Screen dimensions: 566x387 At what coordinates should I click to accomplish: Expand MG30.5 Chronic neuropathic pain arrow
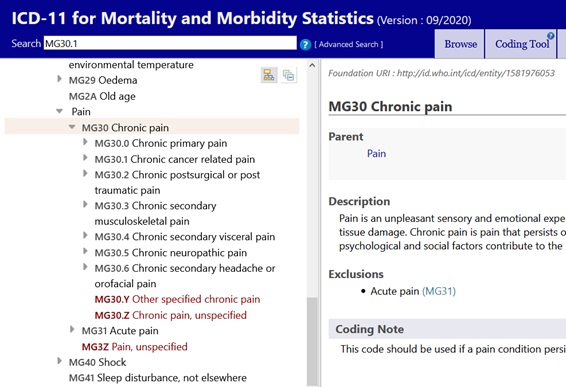point(85,251)
